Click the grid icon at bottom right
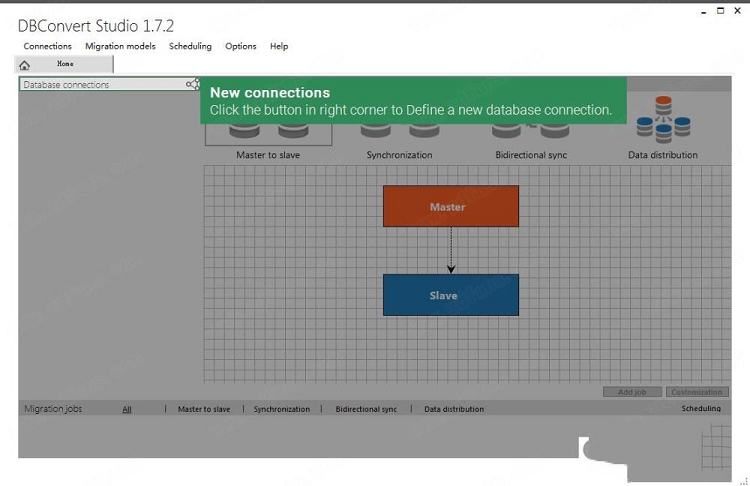The image size is (750, 486). (717, 440)
